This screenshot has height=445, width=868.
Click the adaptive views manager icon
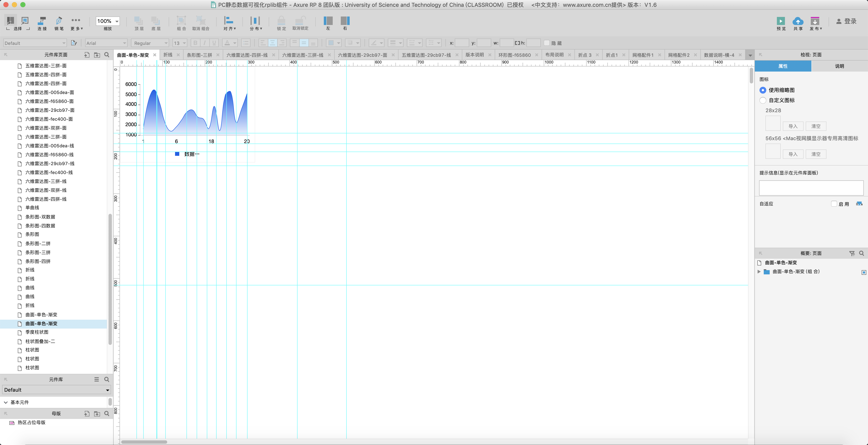pos(859,204)
